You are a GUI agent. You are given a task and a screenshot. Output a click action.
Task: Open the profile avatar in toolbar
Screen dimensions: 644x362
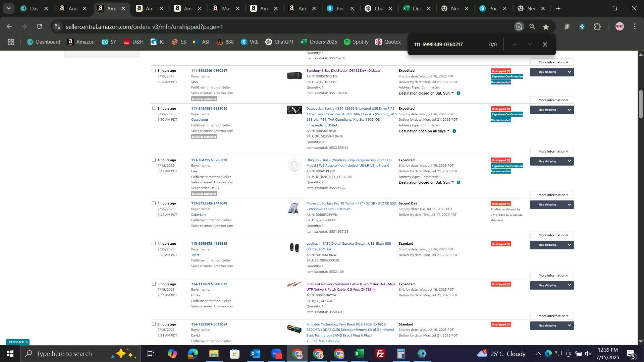click(x=620, y=27)
